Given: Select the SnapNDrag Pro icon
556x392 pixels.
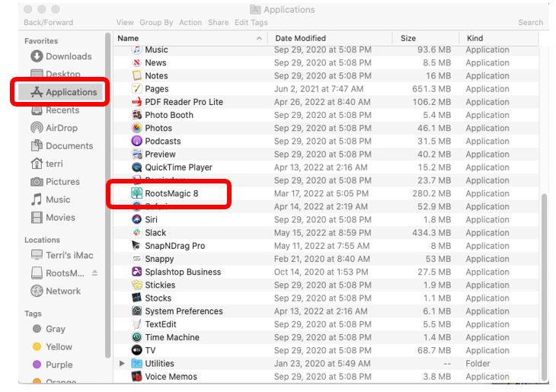Looking at the screenshot, I should point(137,246).
